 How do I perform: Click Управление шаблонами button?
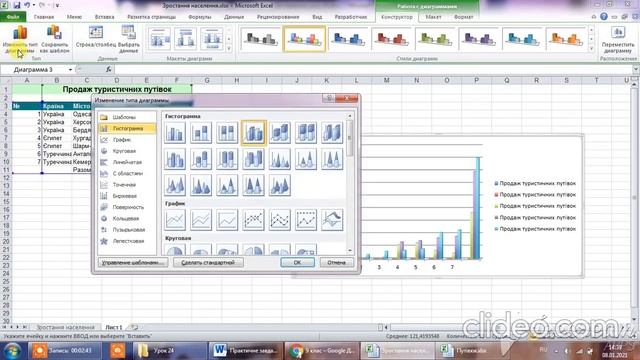pos(133,262)
